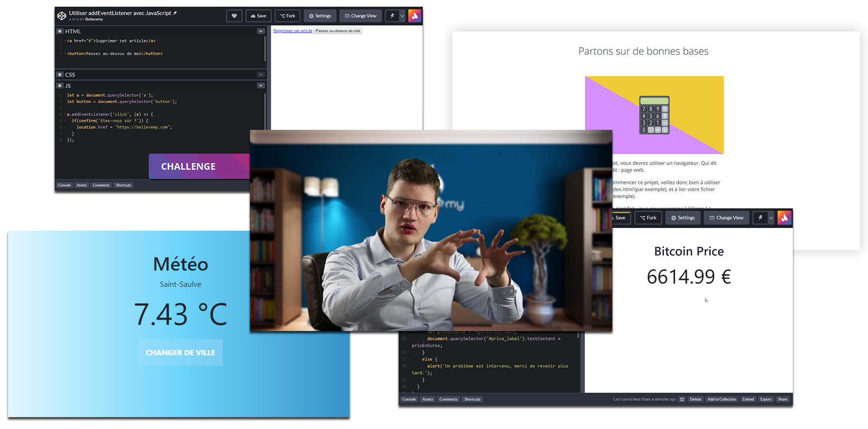This screenshot has height=429, width=868.
Task: Open the JS panel gear settings
Action: pos(60,86)
